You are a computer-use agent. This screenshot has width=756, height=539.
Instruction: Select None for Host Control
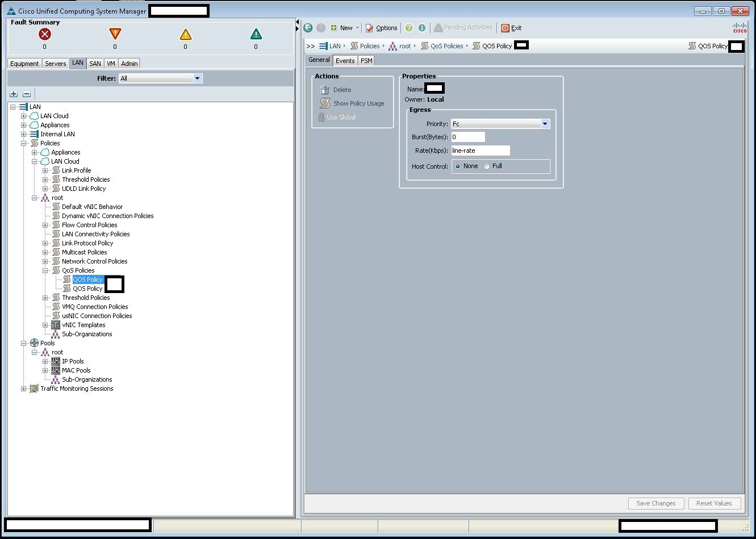(458, 166)
